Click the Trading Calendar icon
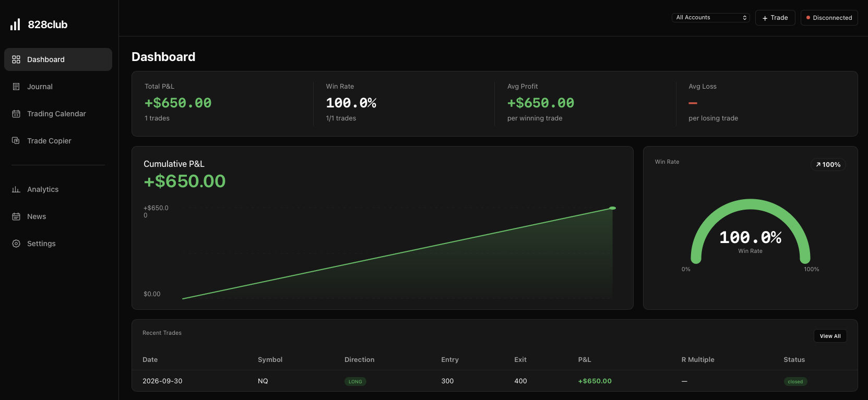Screen dimensions: 868x400 16,114
